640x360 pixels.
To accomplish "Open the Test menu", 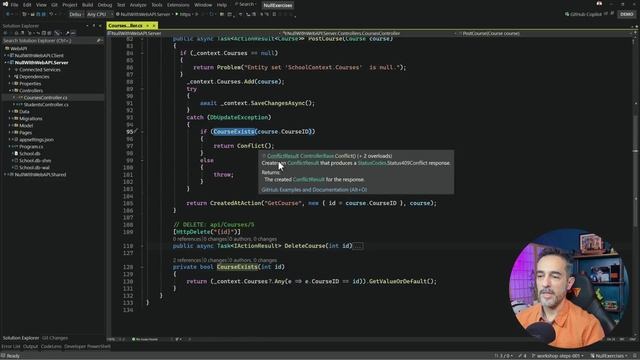I will (x=121, y=5).
